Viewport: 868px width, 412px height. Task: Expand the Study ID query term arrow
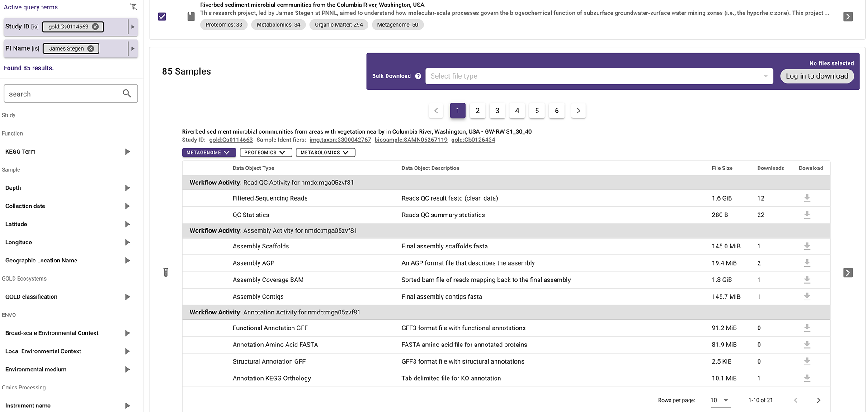click(132, 27)
